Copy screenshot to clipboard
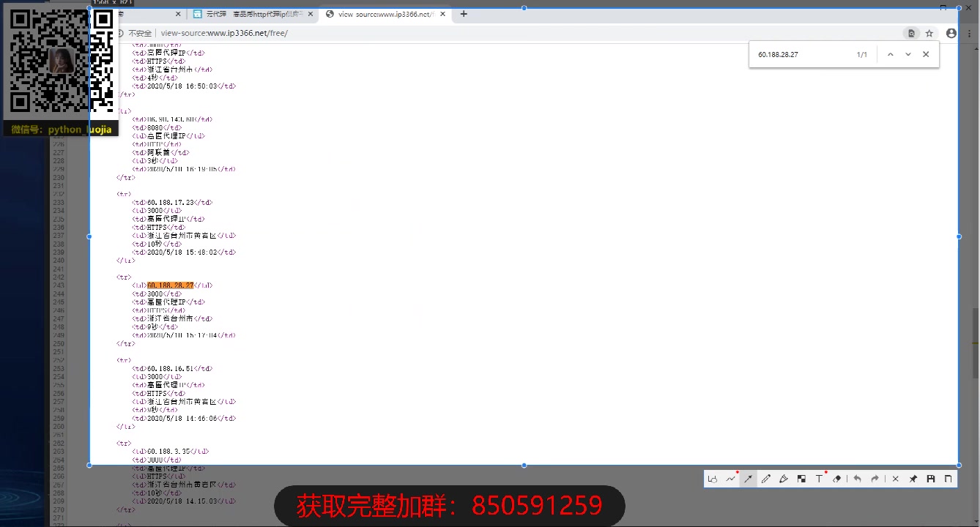Image resolution: width=980 pixels, height=527 pixels. click(949, 479)
